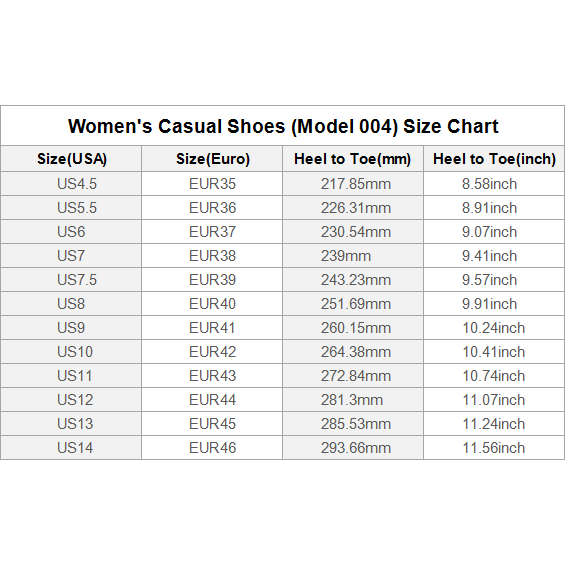Screen dimensions: 565x565
Task: Select the EUR40 cell
Action: tap(212, 304)
